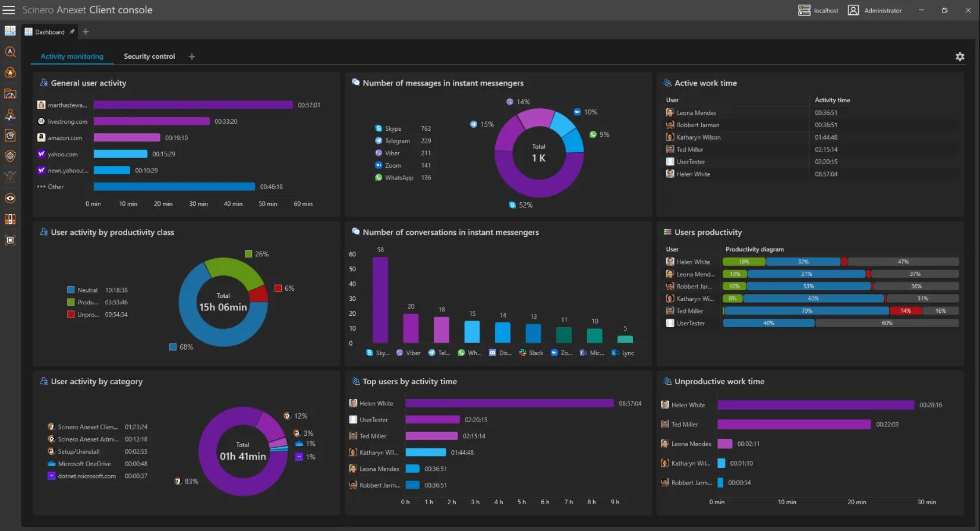Image resolution: width=980 pixels, height=531 pixels.
Task: Open dashboard settings gear
Action: (960, 56)
